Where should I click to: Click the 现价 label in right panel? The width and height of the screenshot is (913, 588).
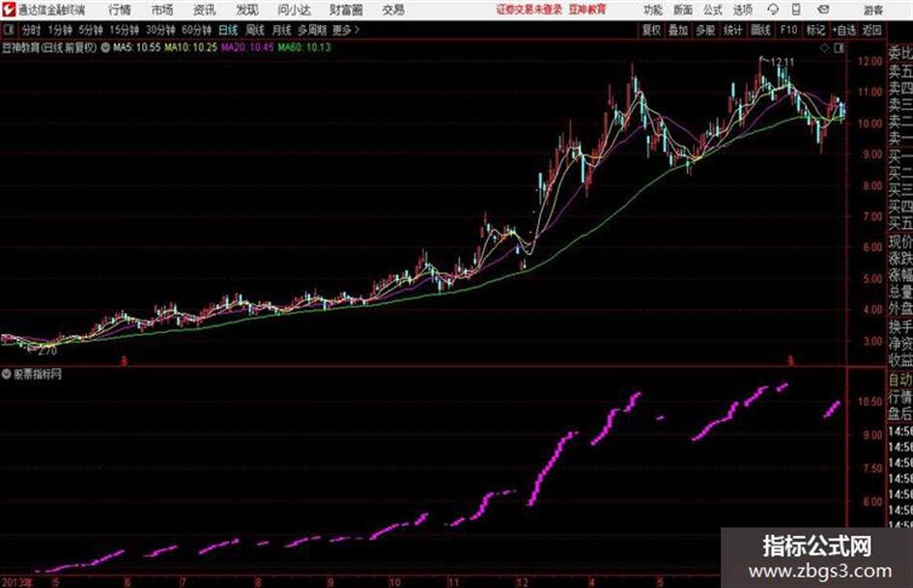coord(900,241)
